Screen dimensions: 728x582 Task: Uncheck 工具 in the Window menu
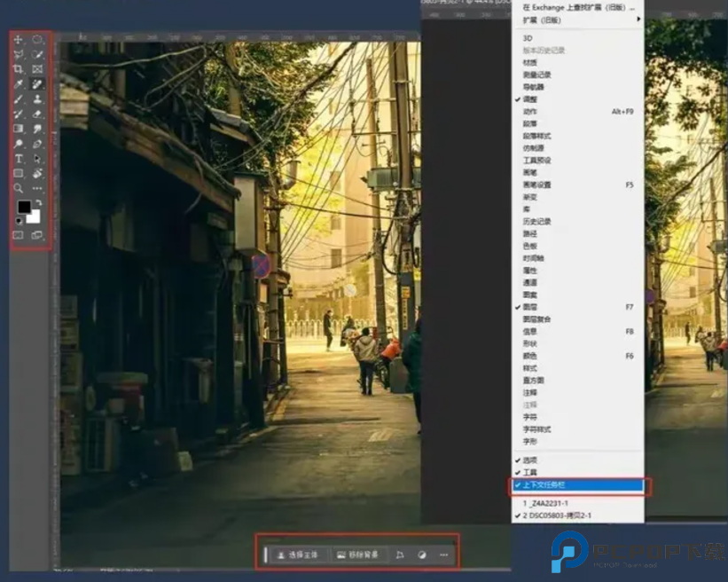578,472
